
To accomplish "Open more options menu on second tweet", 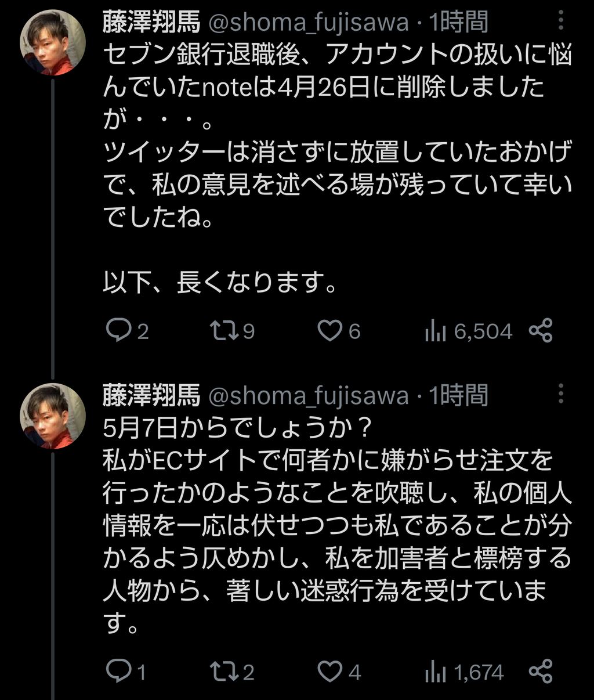I will point(560,394).
